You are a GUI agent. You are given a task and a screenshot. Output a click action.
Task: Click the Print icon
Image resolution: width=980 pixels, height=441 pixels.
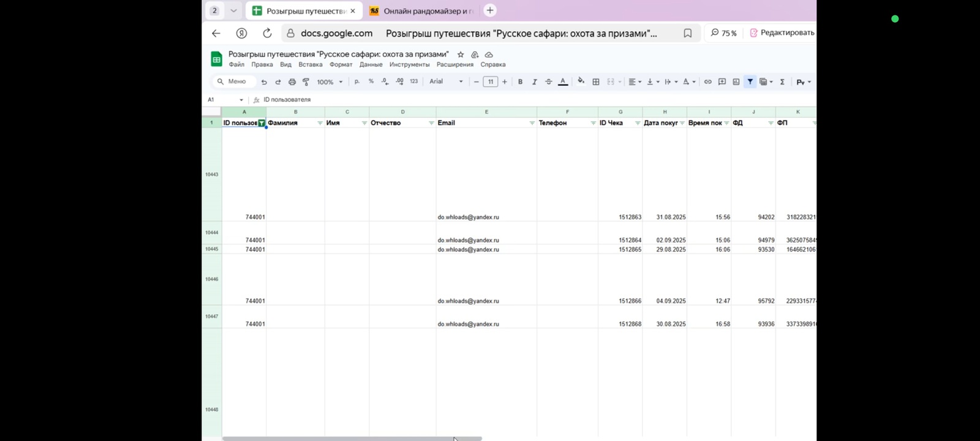coord(292,82)
